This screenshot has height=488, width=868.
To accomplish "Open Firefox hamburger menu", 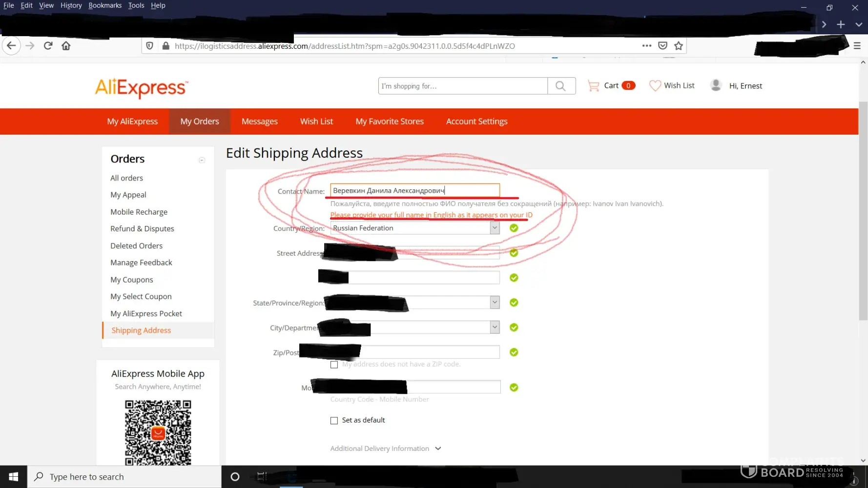I will tap(857, 46).
